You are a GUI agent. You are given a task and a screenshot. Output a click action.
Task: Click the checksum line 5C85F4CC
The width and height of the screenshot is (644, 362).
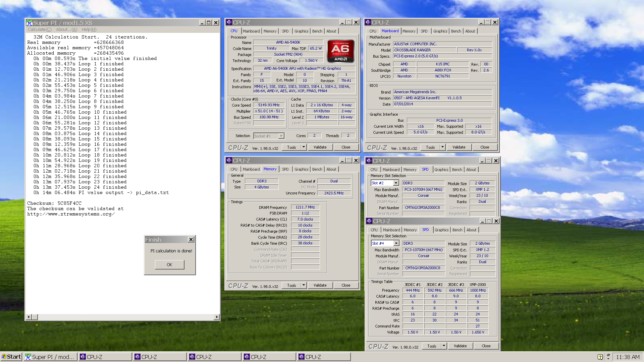54,203
